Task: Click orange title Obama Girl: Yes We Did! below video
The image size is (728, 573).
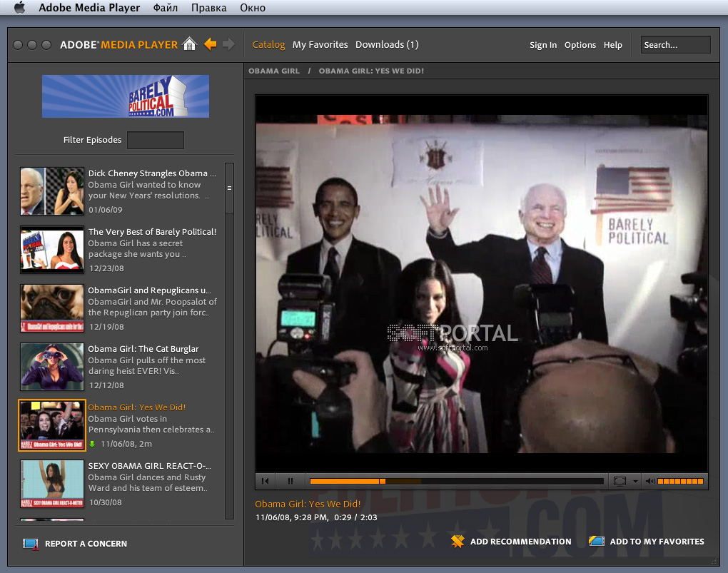Action: coord(308,504)
